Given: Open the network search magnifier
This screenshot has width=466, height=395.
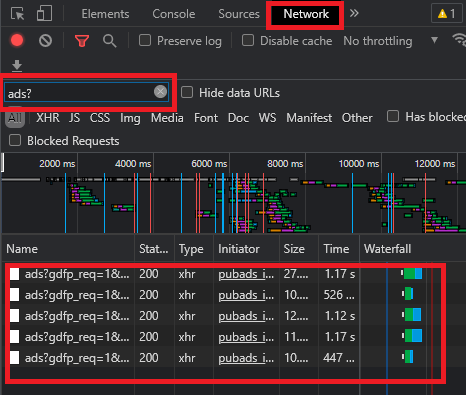Looking at the screenshot, I should pyautogui.click(x=110, y=41).
